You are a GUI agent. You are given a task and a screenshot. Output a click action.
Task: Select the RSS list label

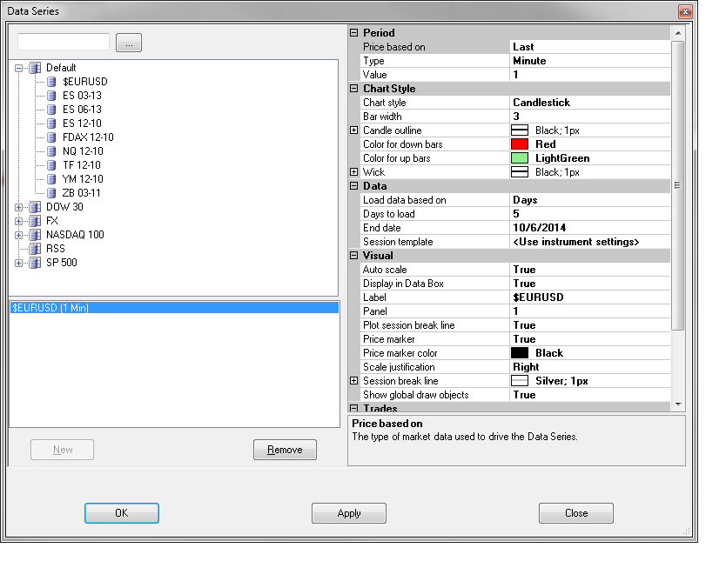55,249
